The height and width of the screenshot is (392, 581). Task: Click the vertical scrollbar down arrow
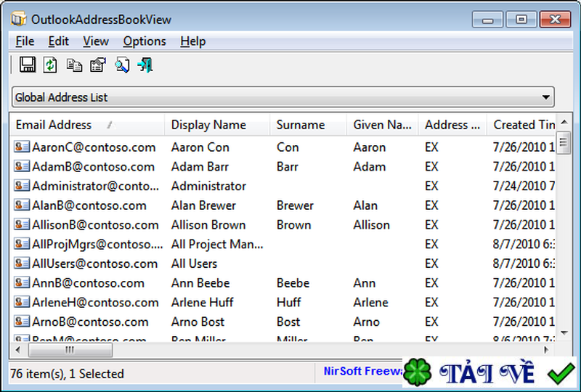[564, 333]
